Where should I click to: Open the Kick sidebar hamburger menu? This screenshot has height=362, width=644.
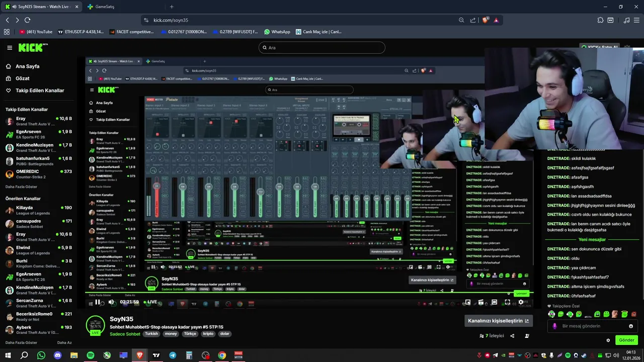[10, 48]
